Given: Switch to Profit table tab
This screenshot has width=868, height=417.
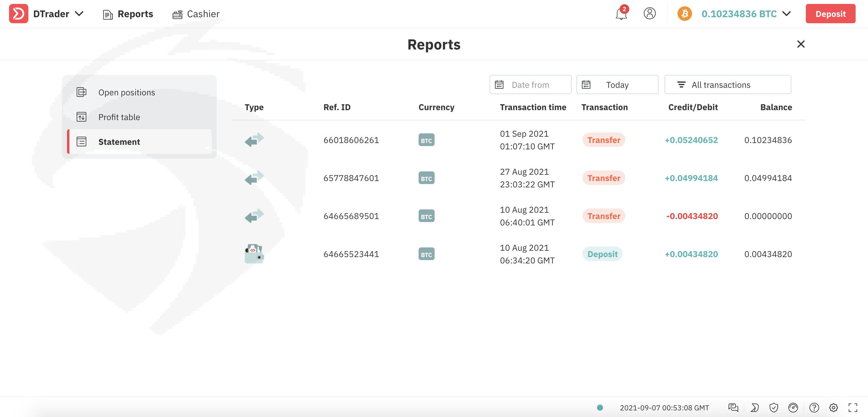Looking at the screenshot, I should 119,117.
